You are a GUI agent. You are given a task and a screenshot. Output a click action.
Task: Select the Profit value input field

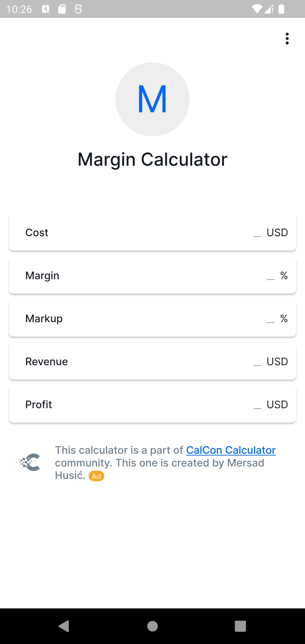click(257, 405)
